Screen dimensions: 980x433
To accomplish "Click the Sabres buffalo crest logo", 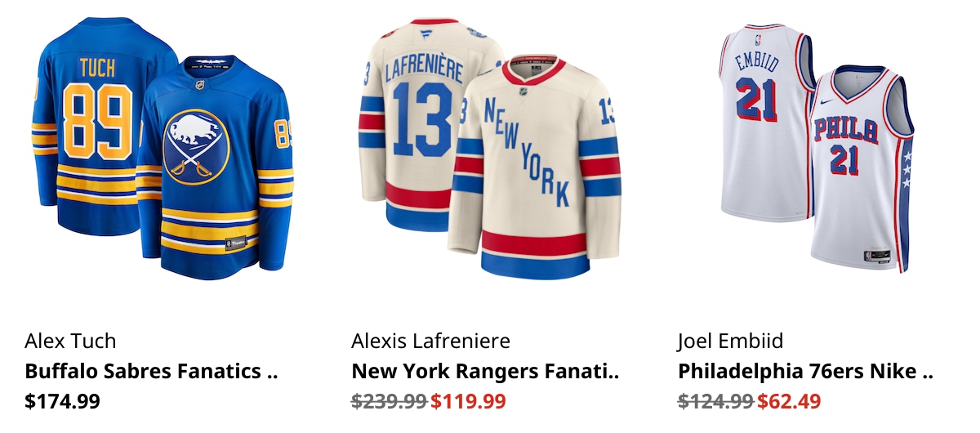I will [x=196, y=147].
